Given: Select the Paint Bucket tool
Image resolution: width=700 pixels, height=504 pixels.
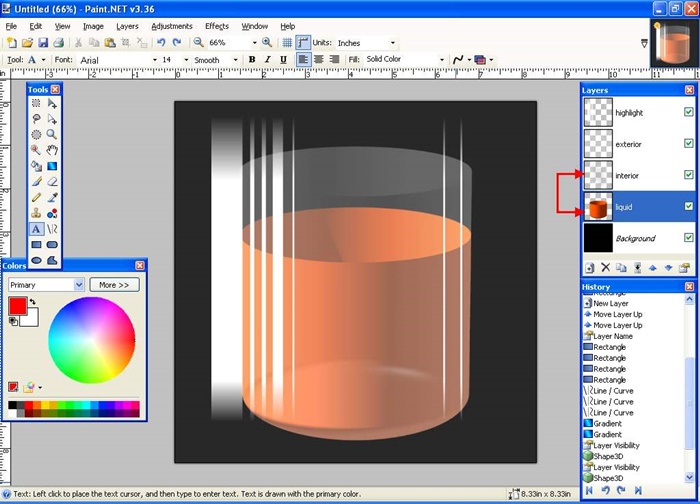Looking at the screenshot, I should click(36, 166).
